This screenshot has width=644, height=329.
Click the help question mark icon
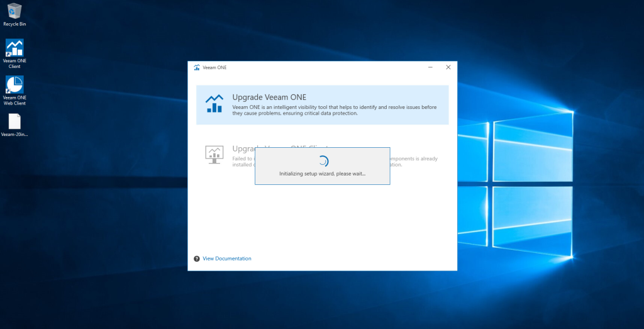click(x=197, y=259)
